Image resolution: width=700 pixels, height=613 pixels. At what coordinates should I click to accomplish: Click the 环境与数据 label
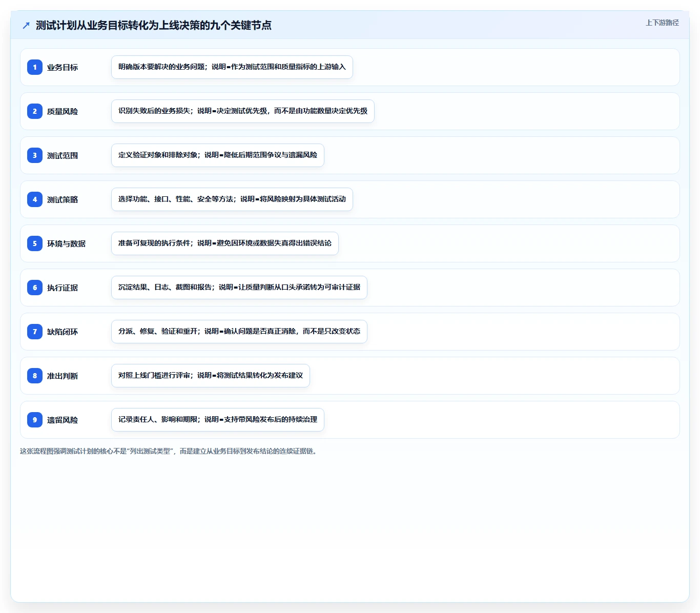pyautogui.click(x=66, y=243)
